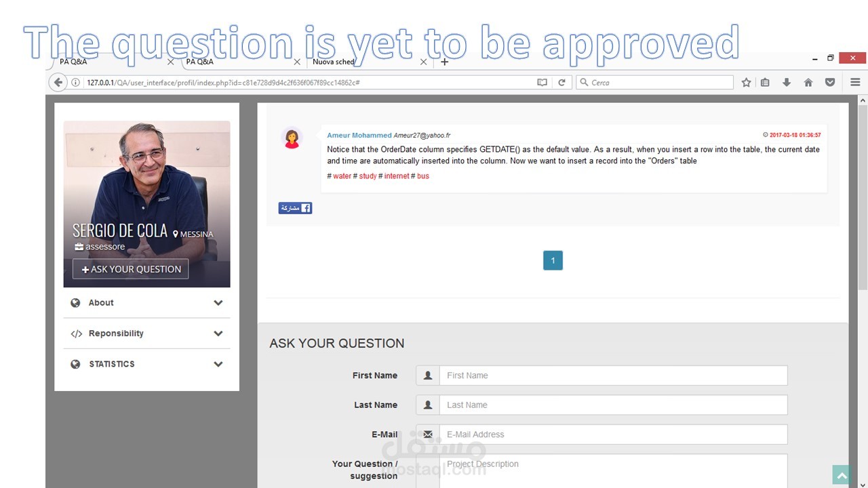
Task: Click the internet hashtag
Action: point(397,176)
